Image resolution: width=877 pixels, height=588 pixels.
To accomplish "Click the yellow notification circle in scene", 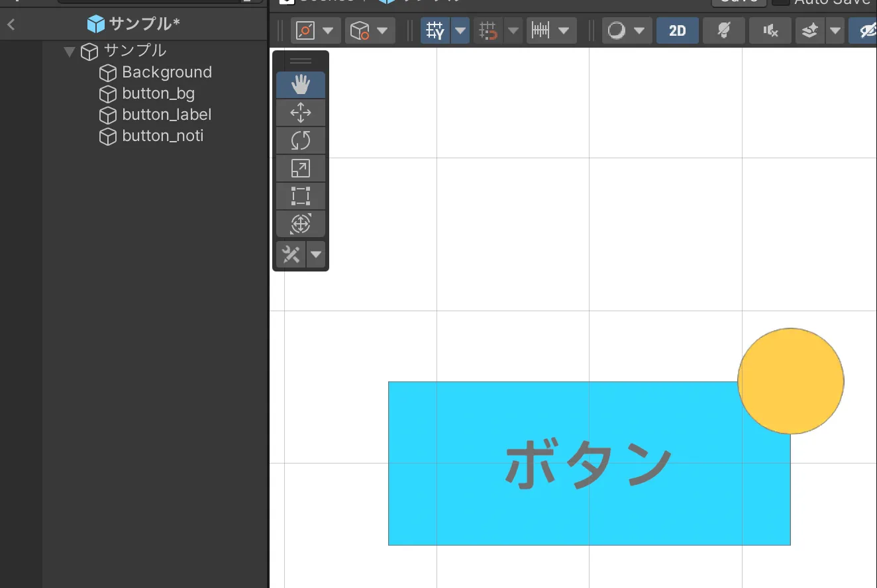I will point(790,381).
